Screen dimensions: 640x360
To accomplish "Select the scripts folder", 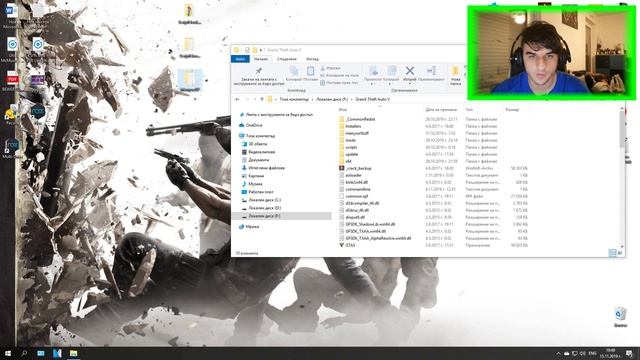I will point(351,147).
